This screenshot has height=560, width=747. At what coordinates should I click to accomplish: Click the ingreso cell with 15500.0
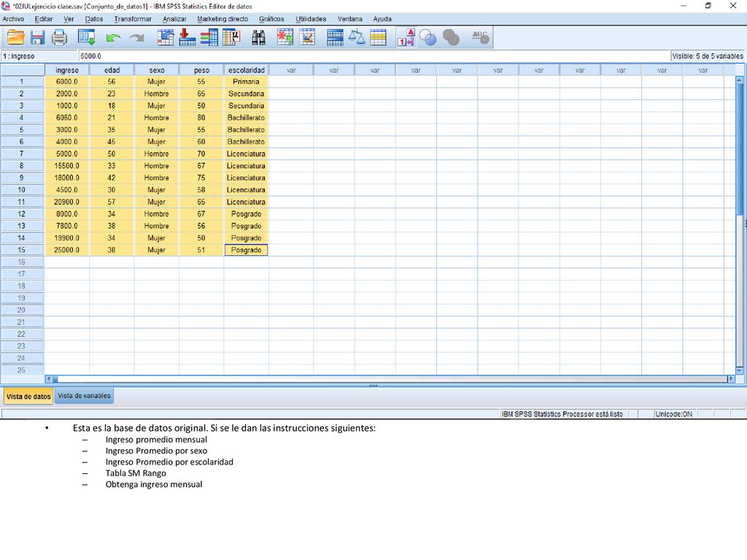click(66, 166)
